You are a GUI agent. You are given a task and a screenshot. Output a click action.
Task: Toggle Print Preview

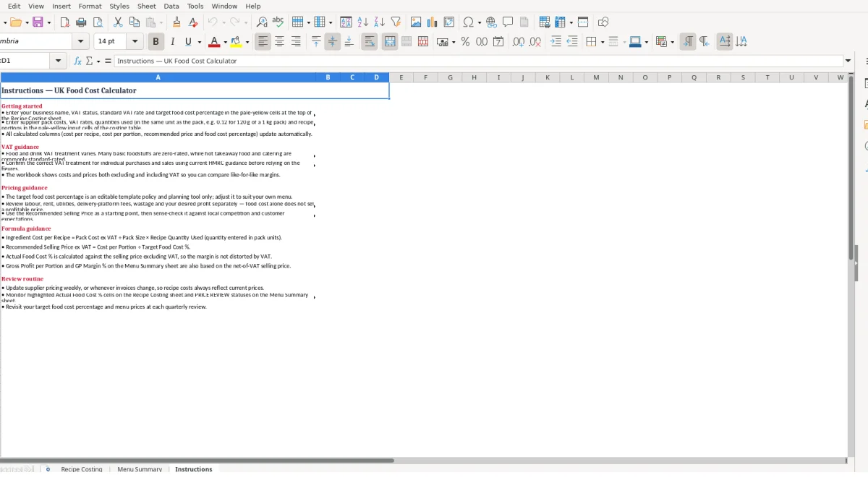(98, 22)
